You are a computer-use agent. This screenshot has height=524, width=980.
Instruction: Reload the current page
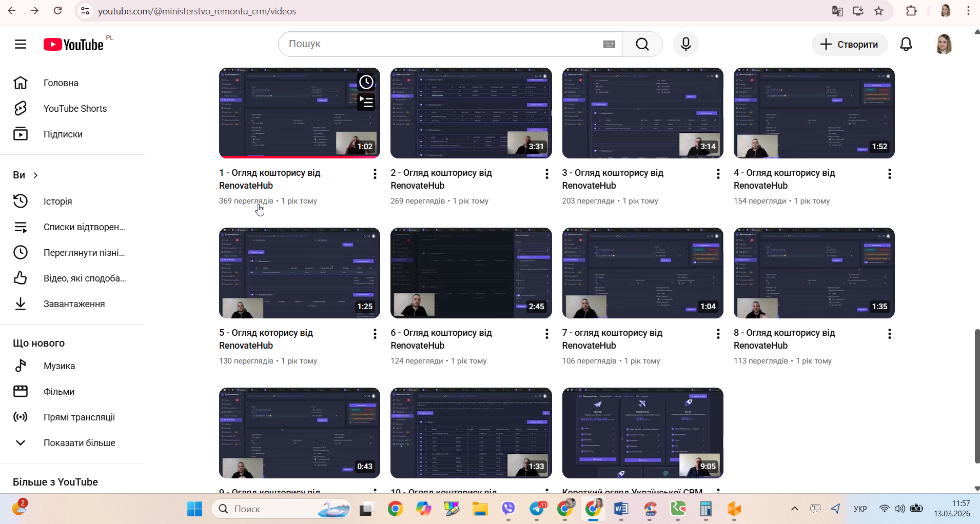[x=58, y=11]
